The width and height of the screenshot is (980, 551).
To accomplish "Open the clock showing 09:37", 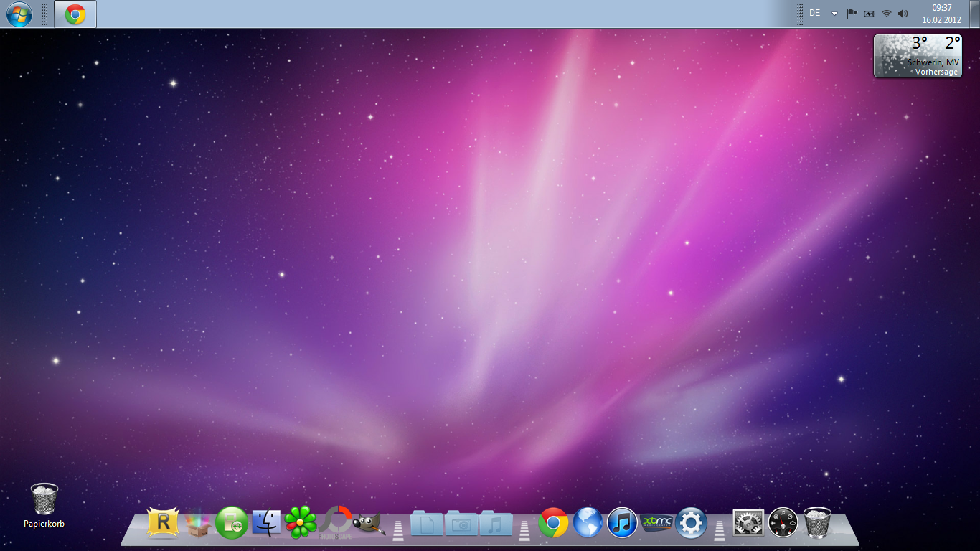I will (x=941, y=14).
